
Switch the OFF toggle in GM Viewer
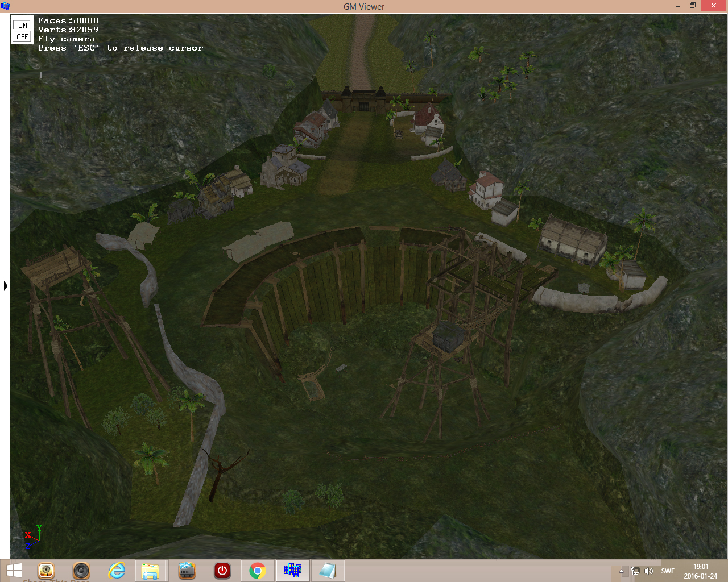pos(23,36)
